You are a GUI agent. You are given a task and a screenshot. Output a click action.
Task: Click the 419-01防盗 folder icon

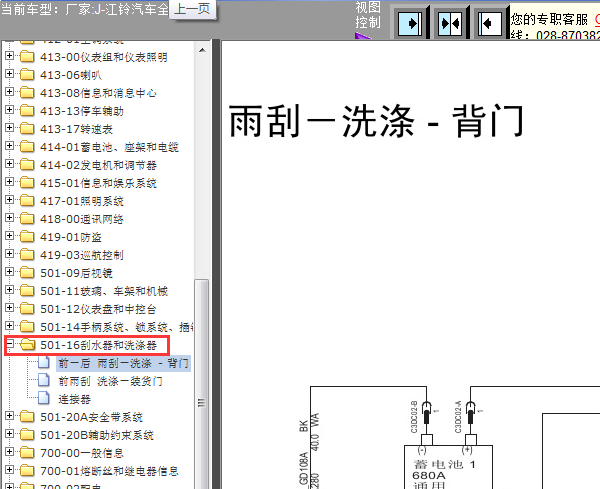[27, 236]
